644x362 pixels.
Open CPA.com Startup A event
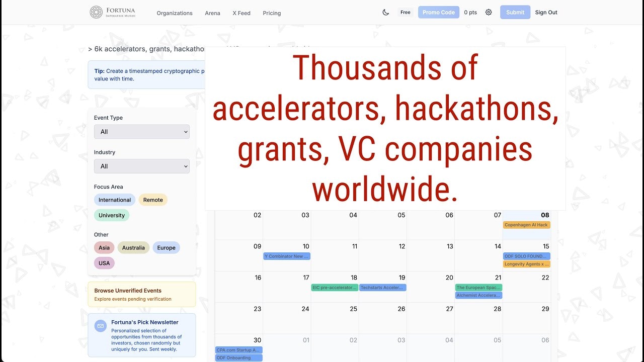click(x=239, y=350)
